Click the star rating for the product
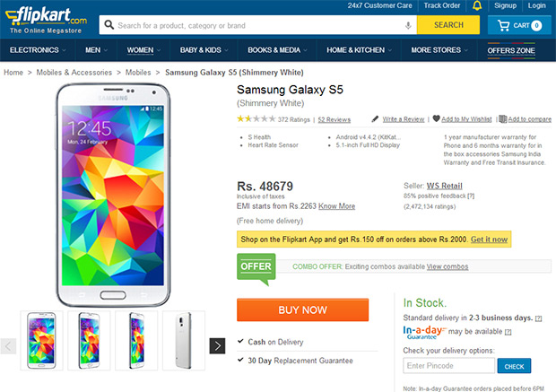 pyautogui.click(x=256, y=118)
